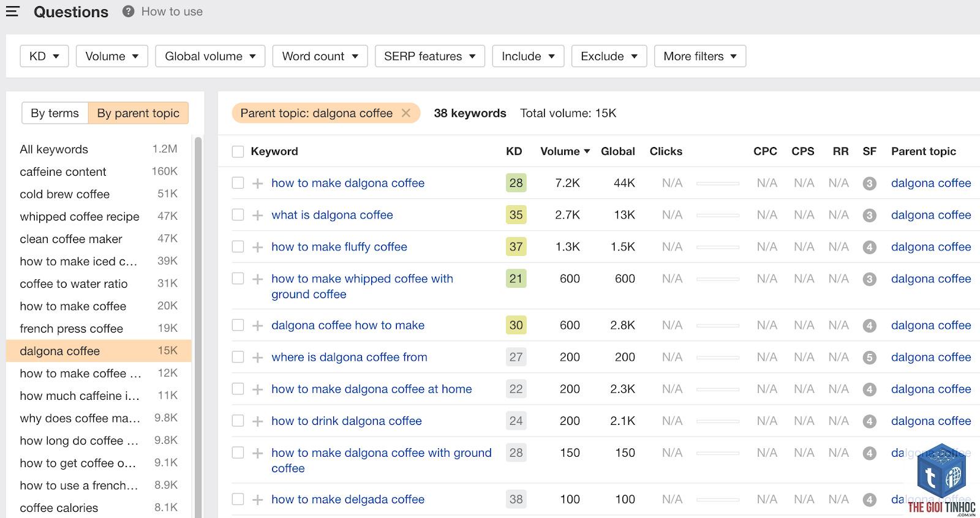
Task: Check the 'what is dalgona coffee' row
Action: pos(238,215)
